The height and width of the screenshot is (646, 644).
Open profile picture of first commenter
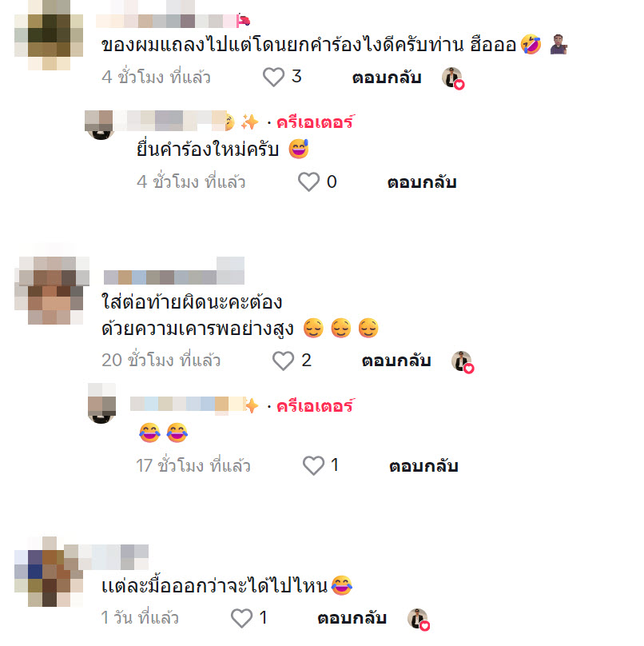[x=49, y=34]
